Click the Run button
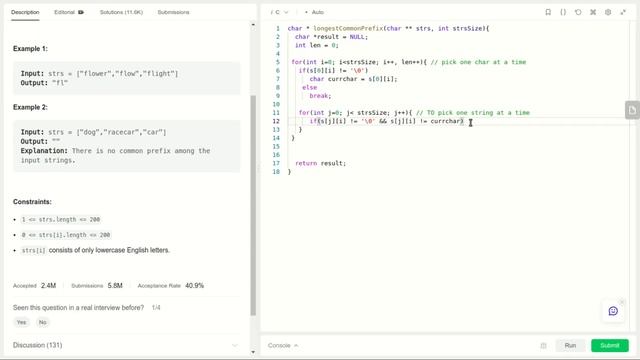640x360 pixels. click(570, 345)
